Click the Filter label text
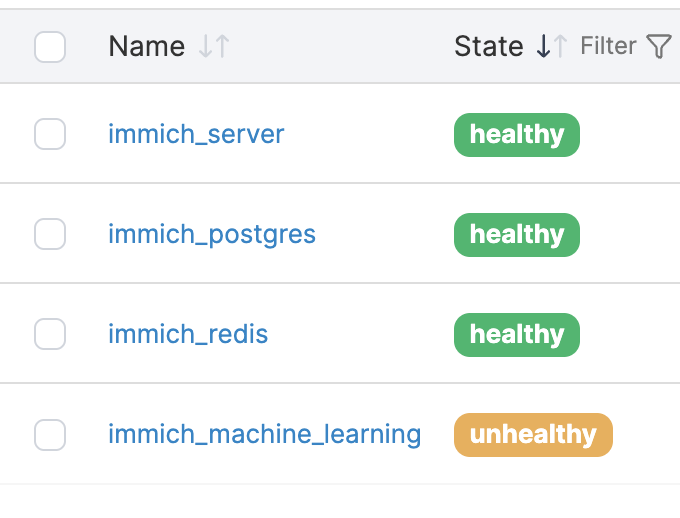 608,46
